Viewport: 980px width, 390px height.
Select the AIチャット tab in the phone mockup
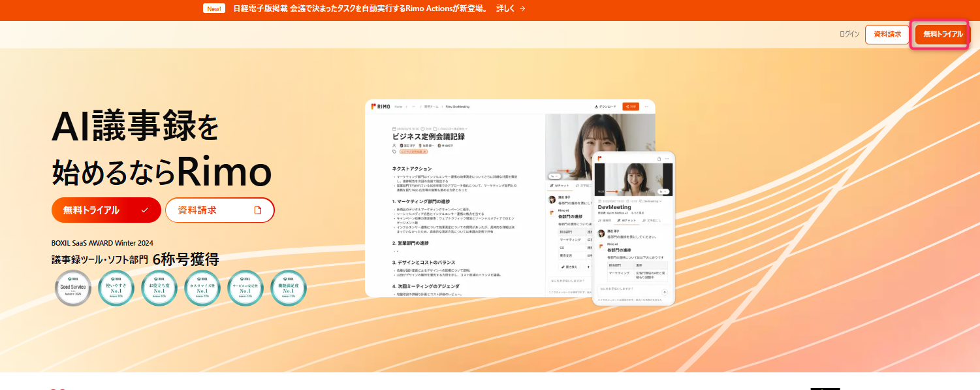627,221
